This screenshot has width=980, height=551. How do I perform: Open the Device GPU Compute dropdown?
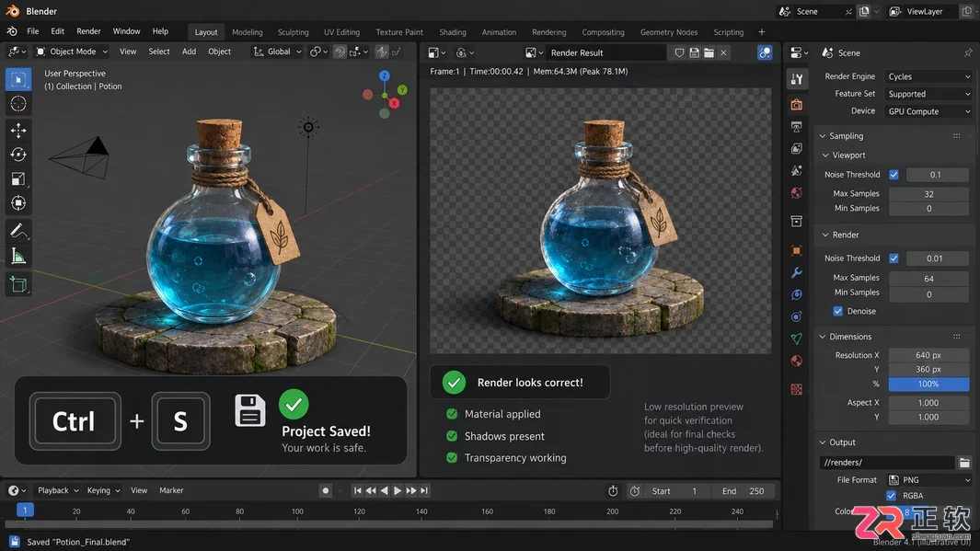[x=928, y=111]
